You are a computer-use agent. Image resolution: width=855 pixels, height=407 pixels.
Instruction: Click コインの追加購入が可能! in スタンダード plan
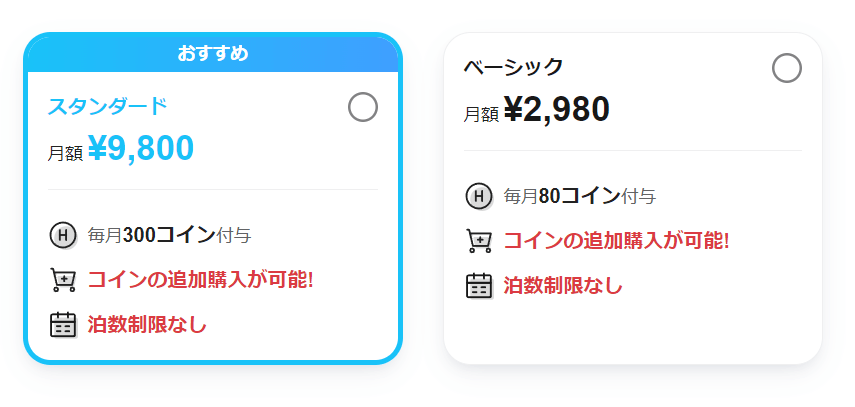click(201, 279)
